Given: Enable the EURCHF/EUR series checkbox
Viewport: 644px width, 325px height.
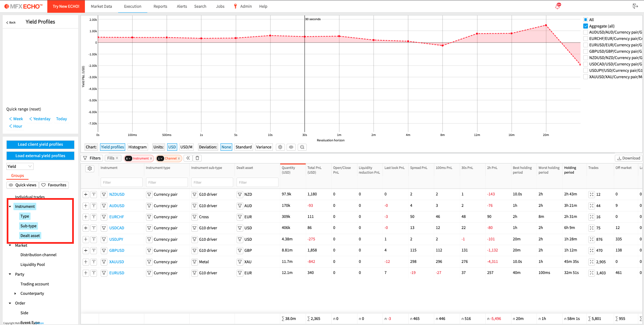Looking at the screenshot, I should pyautogui.click(x=586, y=39).
